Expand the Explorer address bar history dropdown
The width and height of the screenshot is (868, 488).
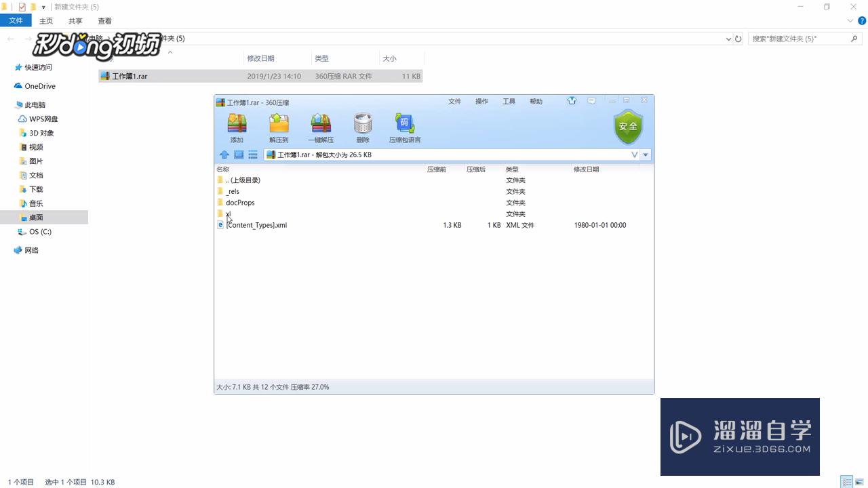click(x=728, y=39)
